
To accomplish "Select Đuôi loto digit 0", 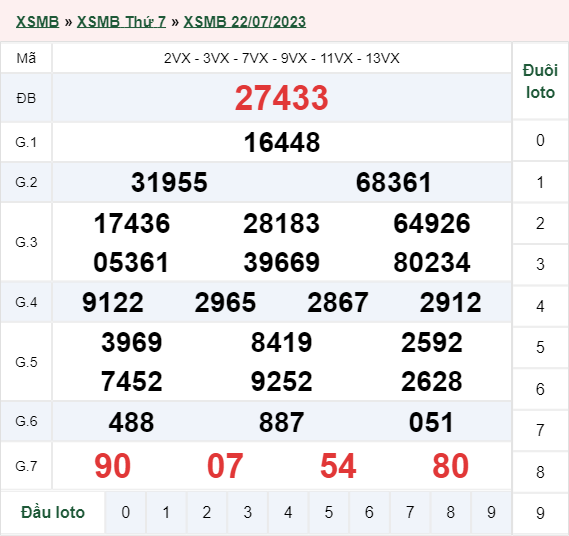I will click(x=540, y=140).
